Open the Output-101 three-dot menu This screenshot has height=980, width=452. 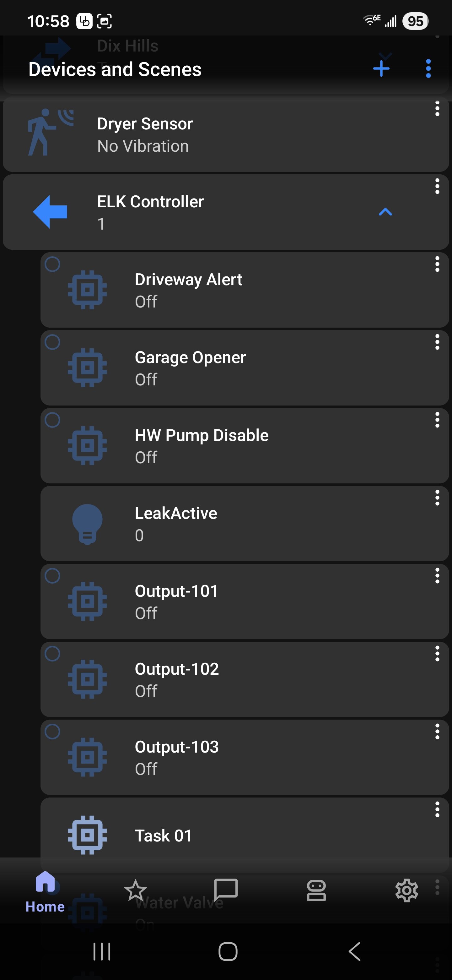pyautogui.click(x=437, y=576)
